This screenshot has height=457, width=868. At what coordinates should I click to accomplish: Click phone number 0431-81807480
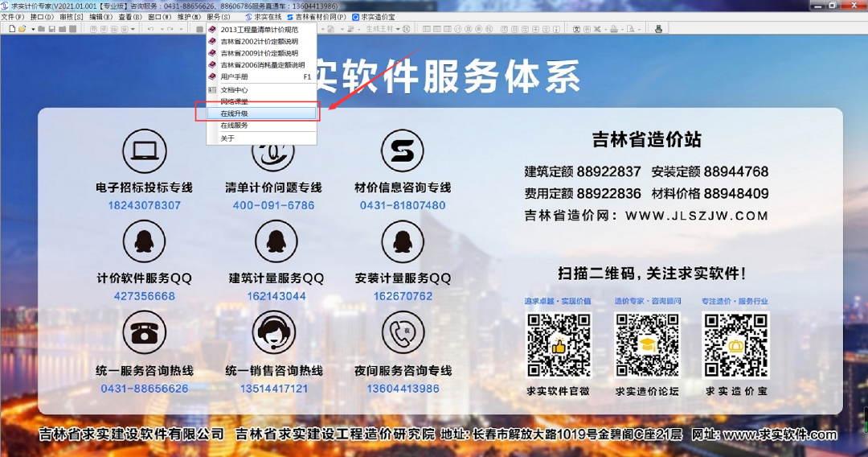pyautogui.click(x=403, y=205)
